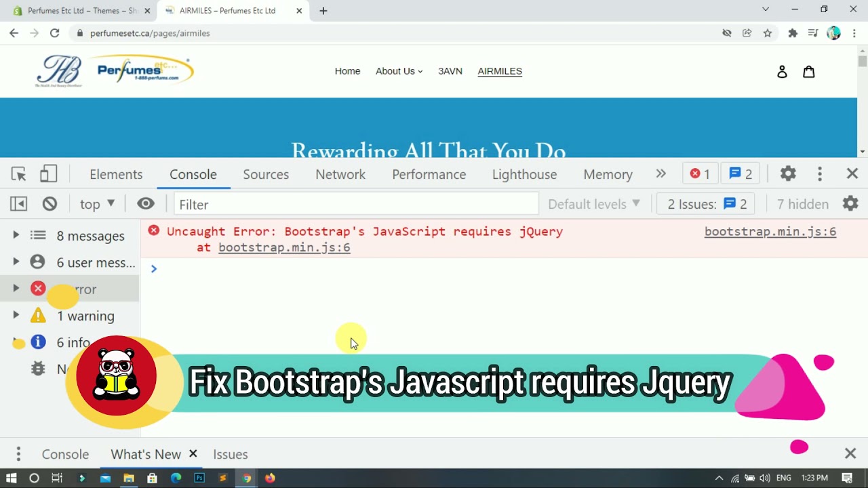
Task: Open the top context dropdown
Action: pos(98,204)
